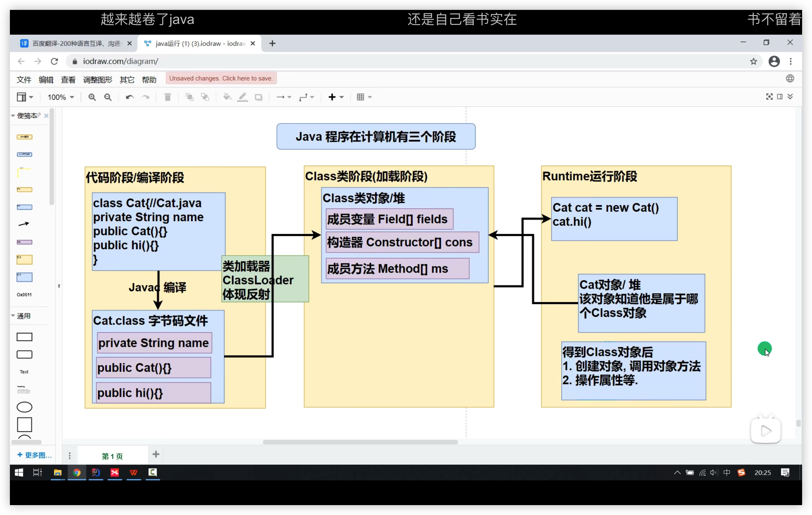
Task: Click the Chrome icon in the taskbar
Action: (x=77, y=472)
